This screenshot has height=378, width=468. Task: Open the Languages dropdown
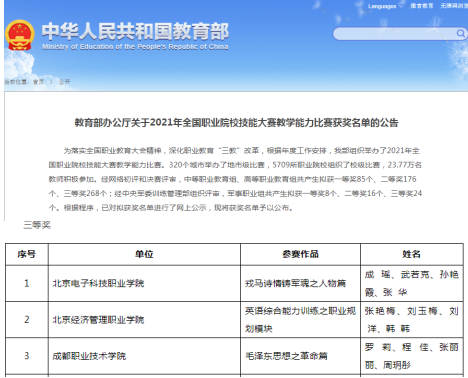[385, 6]
